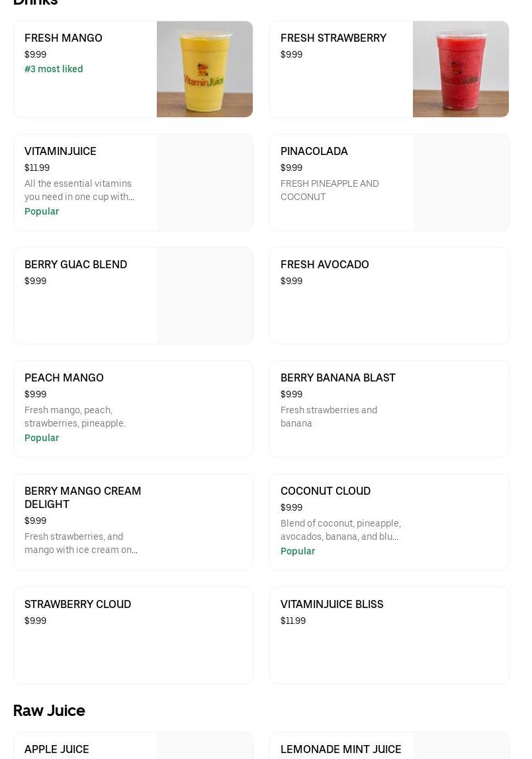Choose the VITAMINJUICE BLISS drink
The image size is (532, 759).
pos(332,605)
